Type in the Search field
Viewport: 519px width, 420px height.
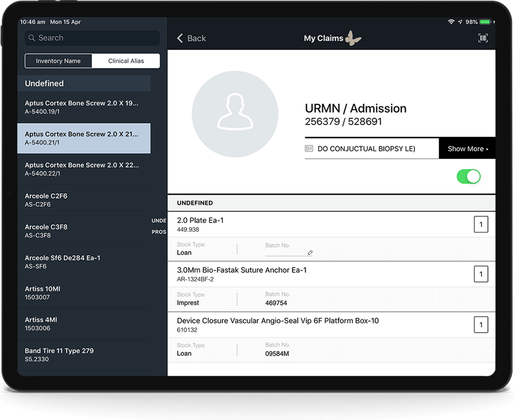coord(96,38)
